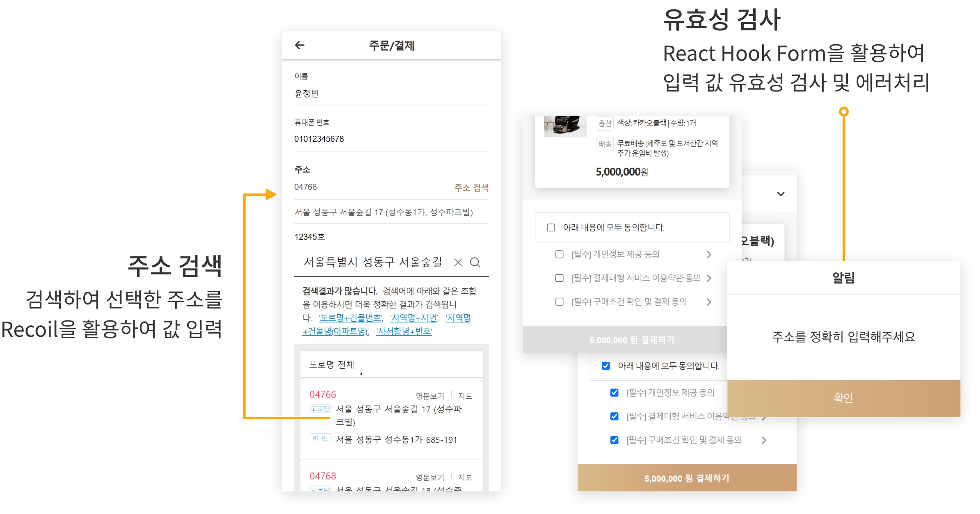This screenshot has width=980, height=514.
Task: Expand unchecked 구매조건 확인 및 결제 동의 chevron
Action: tap(709, 302)
